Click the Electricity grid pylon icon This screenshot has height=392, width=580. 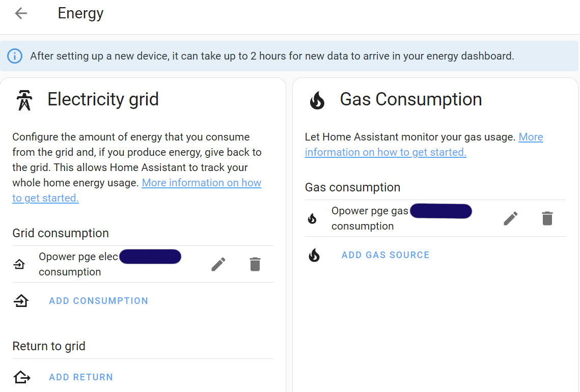tap(23, 100)
